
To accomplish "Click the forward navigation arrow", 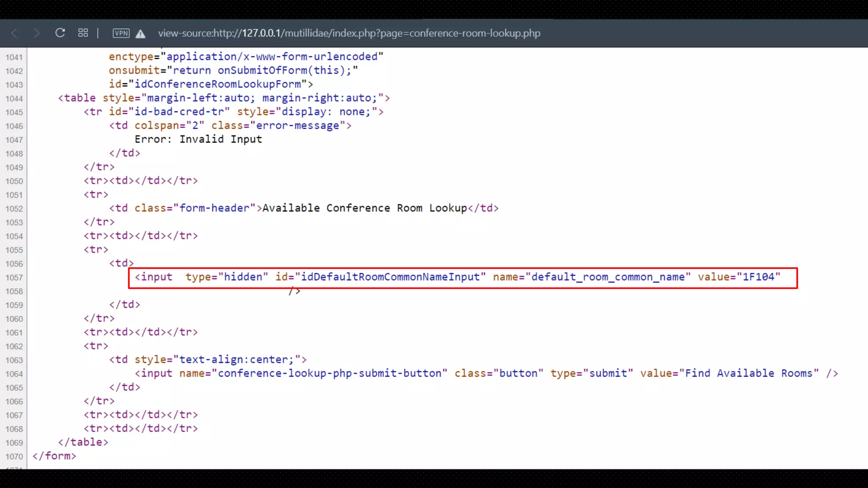I will pos(36,33).
